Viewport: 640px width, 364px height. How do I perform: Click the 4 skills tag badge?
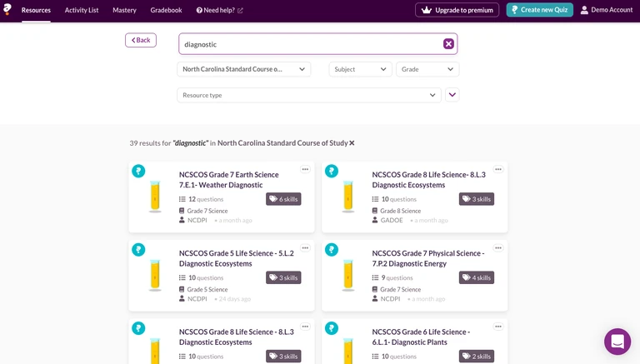click(477, 277)
